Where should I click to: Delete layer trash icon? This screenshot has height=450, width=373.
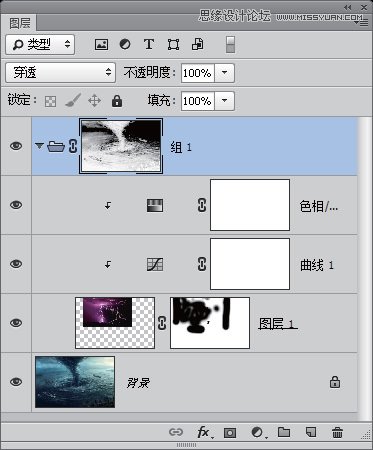[337, 433]
